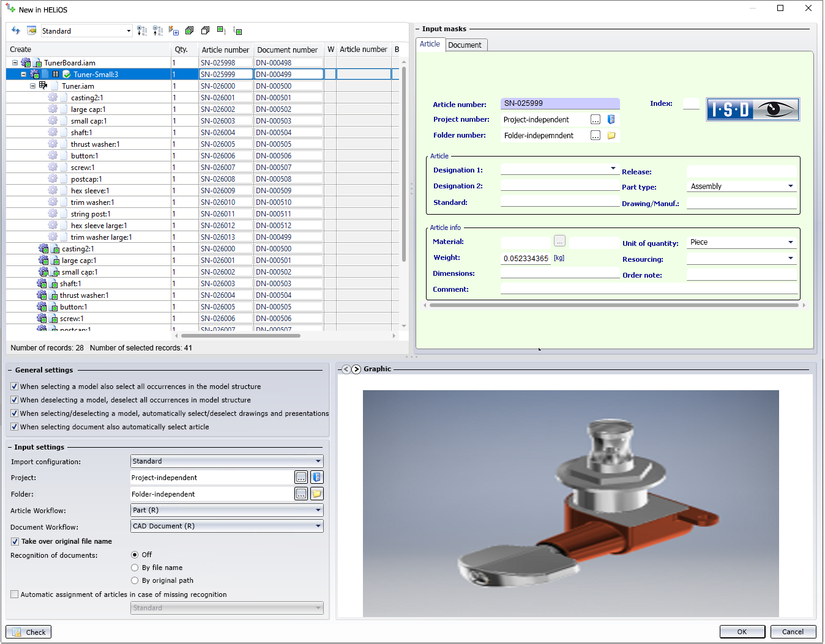Click the tree list horizontal scrollbar
825x644 pixels.
241,335
